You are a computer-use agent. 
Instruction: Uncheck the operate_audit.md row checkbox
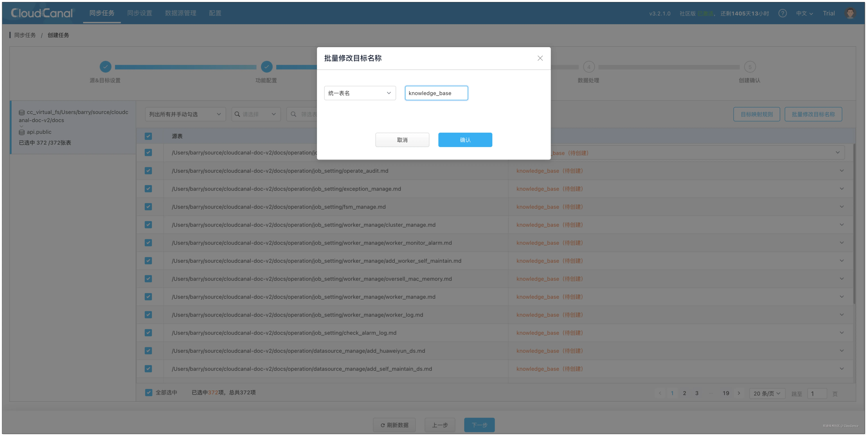coord(148,171)
